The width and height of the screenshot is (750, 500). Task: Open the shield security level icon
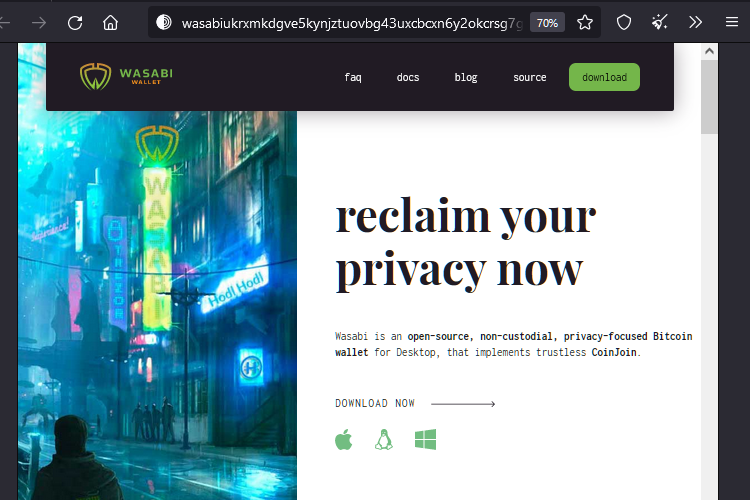624,22
